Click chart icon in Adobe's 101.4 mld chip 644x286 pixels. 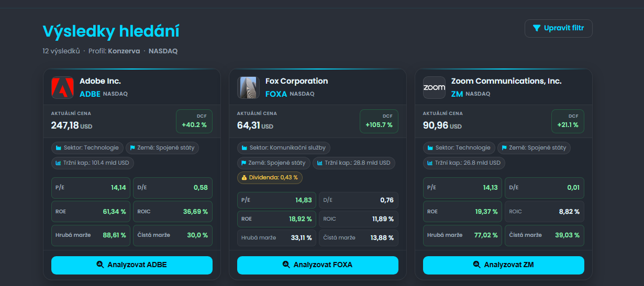pos(59,163)
